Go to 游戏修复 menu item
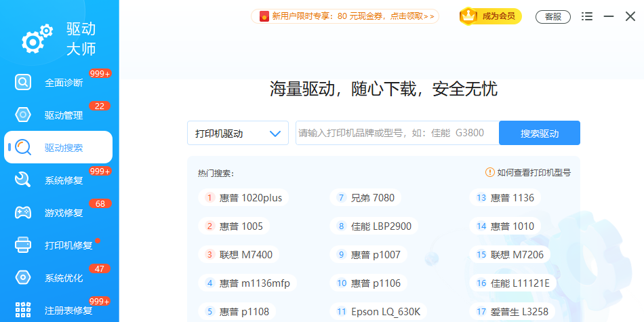 tap(58, 212)
